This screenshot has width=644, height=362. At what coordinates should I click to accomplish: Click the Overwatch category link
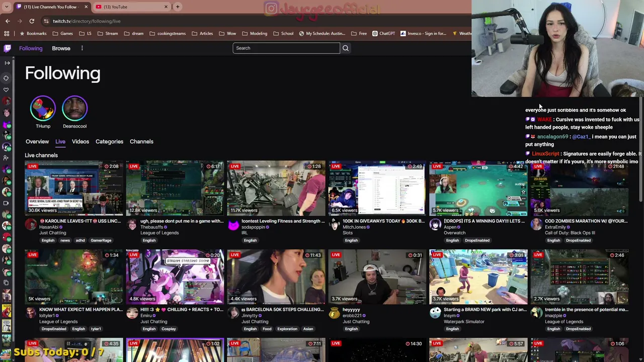click(x=454, y=233)
